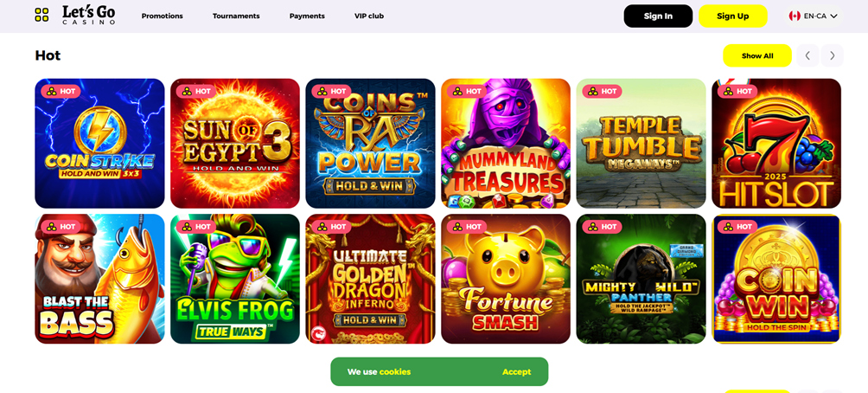Open the Sun of Egypt 3 game

235,143
